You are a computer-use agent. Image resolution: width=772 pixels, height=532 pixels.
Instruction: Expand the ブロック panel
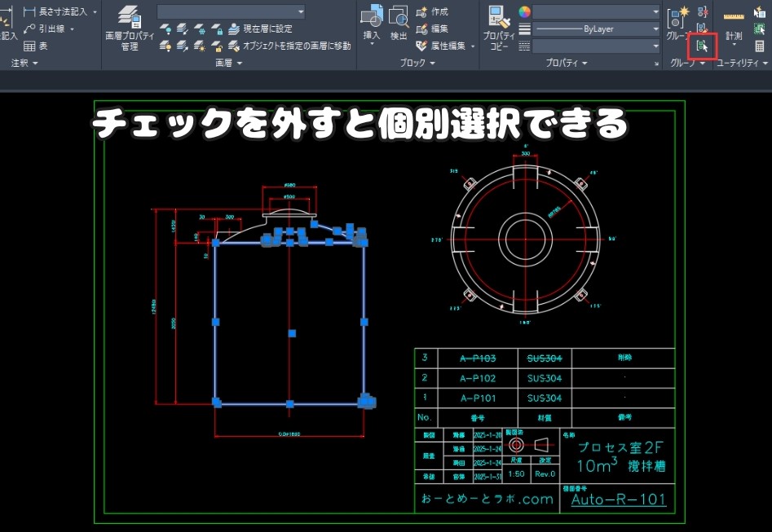pos(417,63)
